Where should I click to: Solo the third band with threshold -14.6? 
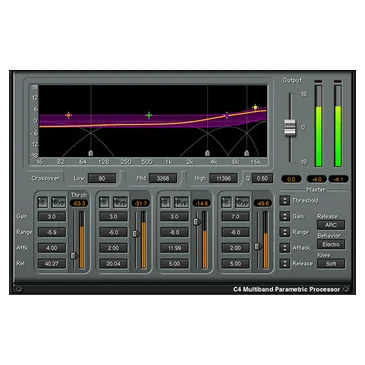pyautogui.click(x=165, y=202)
